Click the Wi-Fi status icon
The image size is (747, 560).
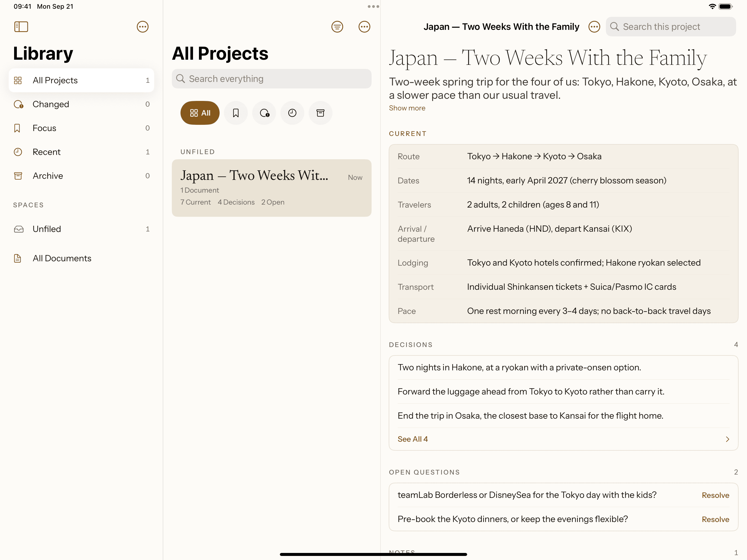pos(712,7)
